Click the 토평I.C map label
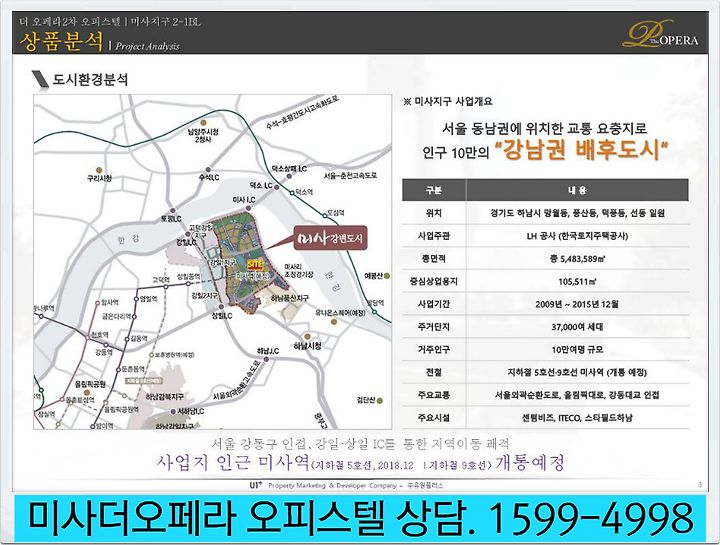This screenshot has width=720, height=545. 171,219
